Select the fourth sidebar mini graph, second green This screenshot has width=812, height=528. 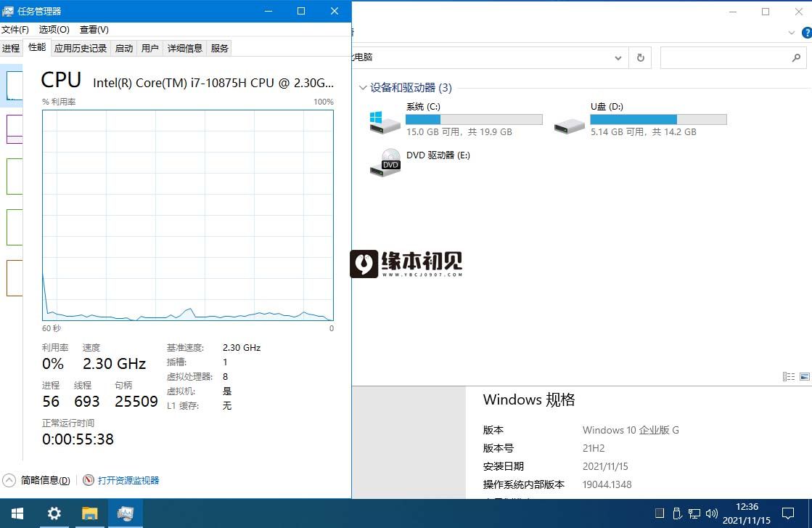tap(14, 227)
